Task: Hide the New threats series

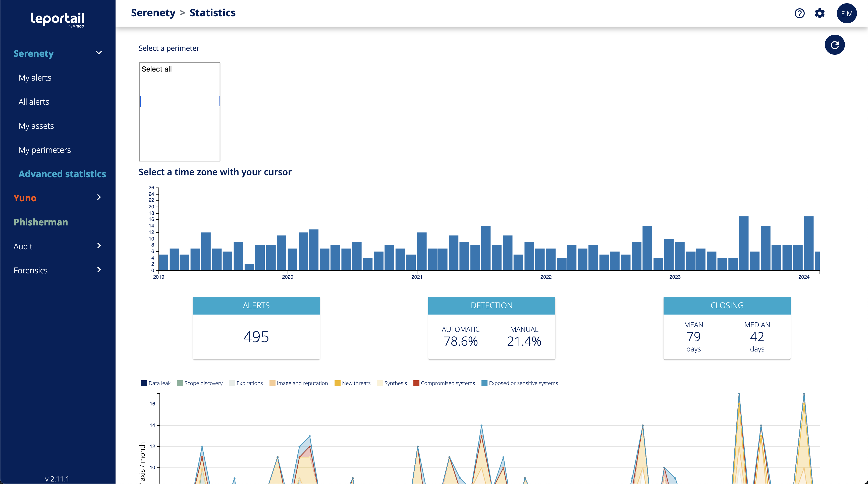Action: (352, 383)
